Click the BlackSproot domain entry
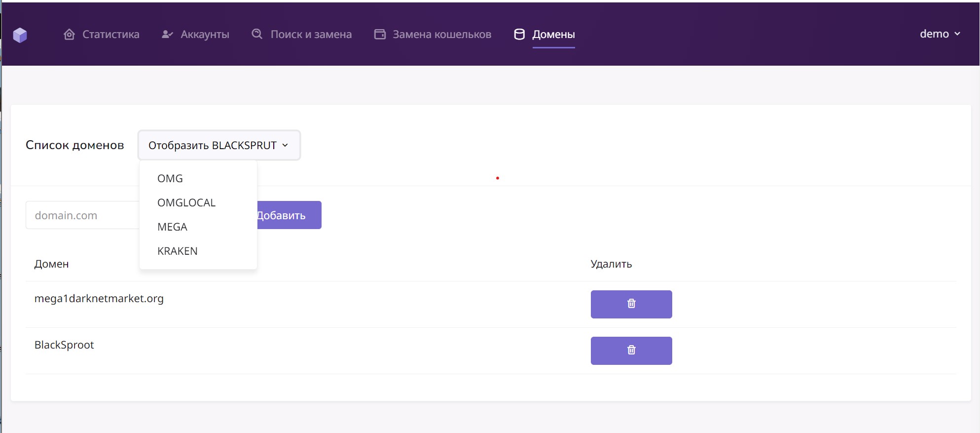 [x=64, y=345]
